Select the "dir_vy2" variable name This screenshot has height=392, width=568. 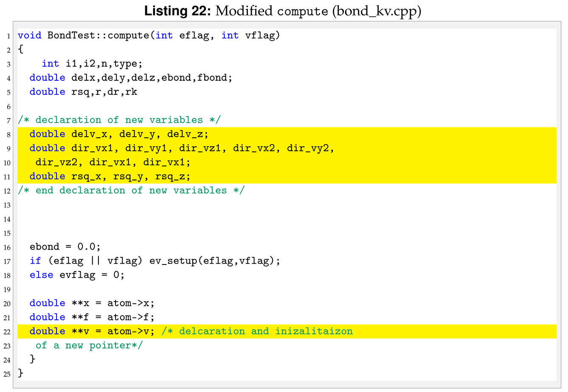[308, 148]
